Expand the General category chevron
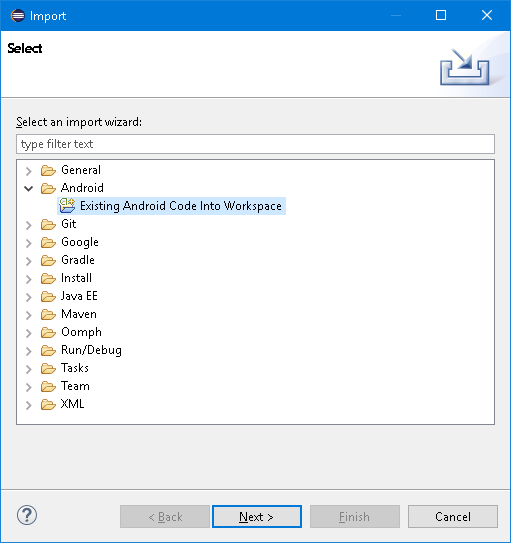This screenshot has width=511, height=543. [29, 171]
